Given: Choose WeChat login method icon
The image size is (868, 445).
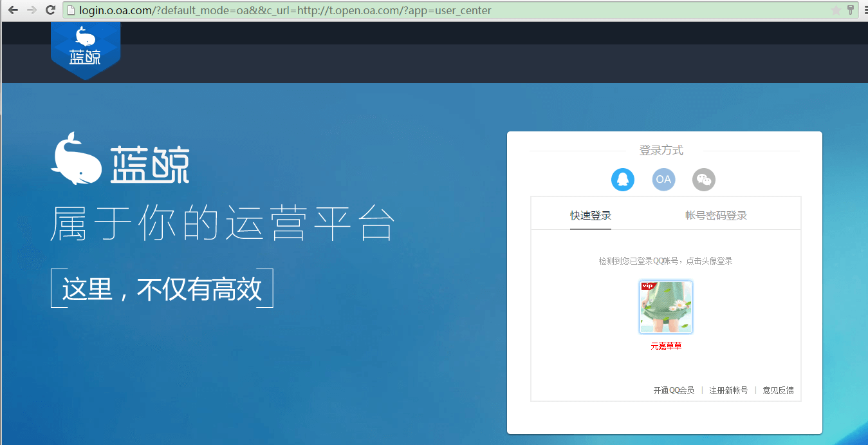Looking at the screenshot, I should tap(704, 180).
